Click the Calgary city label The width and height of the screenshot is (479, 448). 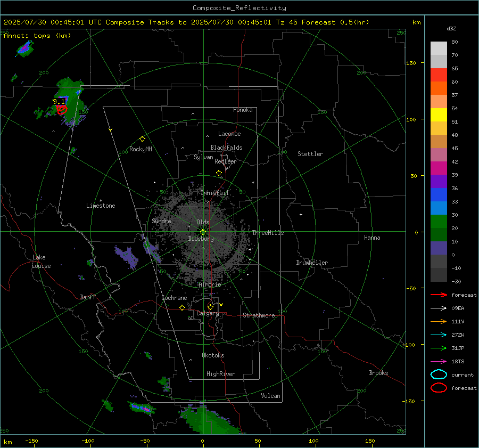(x=208, y=313)
